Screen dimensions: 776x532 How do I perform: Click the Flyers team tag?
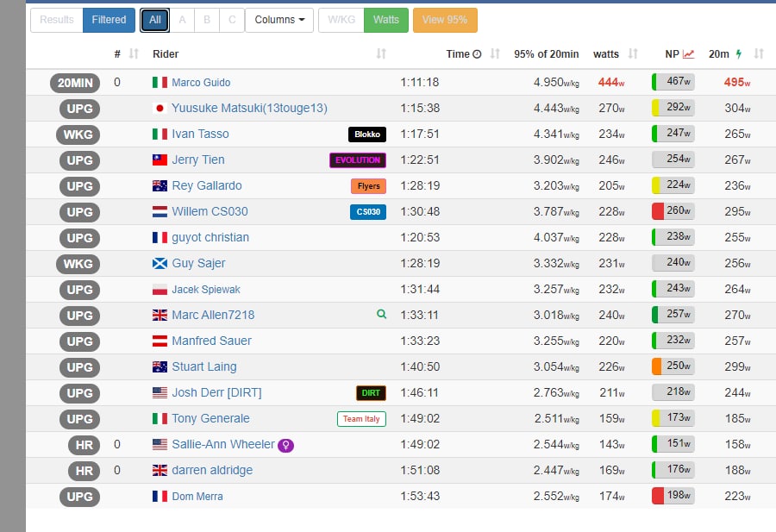(369, 186)
